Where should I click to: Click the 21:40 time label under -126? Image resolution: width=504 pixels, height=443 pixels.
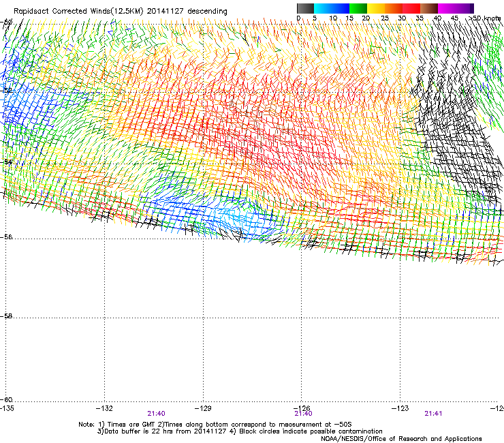(x=304, y=414)
